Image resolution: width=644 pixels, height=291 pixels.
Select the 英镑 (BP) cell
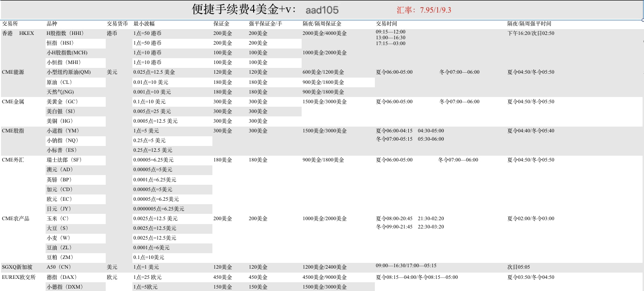59,180
